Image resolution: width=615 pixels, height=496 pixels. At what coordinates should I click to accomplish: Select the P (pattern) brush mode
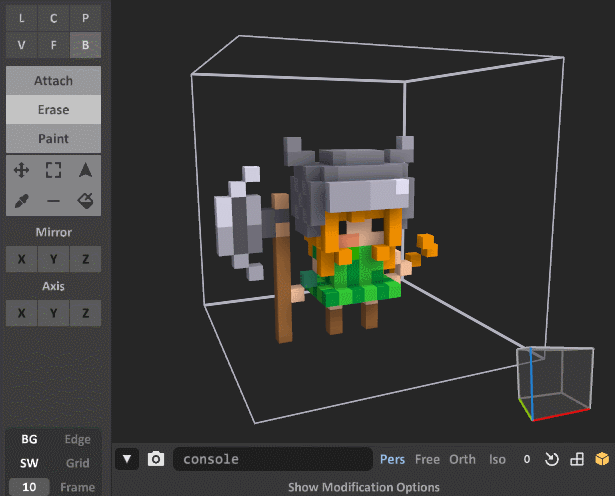(x=86, y=18)
